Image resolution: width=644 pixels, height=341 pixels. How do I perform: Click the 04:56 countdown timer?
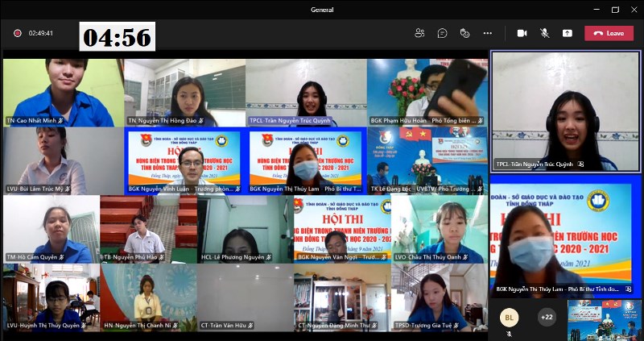pyautogui.click(x=117, y=37)
